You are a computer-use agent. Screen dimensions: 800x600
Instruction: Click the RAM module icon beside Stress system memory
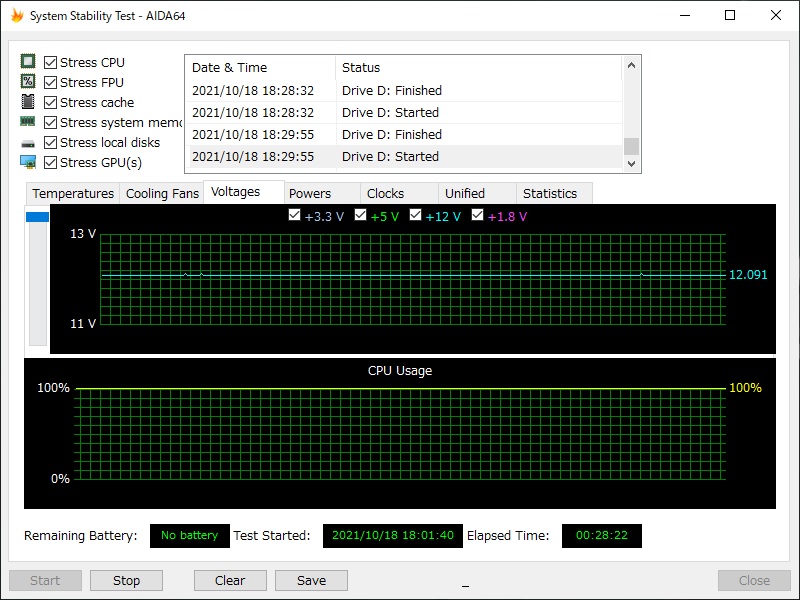[x=28, y=121]
